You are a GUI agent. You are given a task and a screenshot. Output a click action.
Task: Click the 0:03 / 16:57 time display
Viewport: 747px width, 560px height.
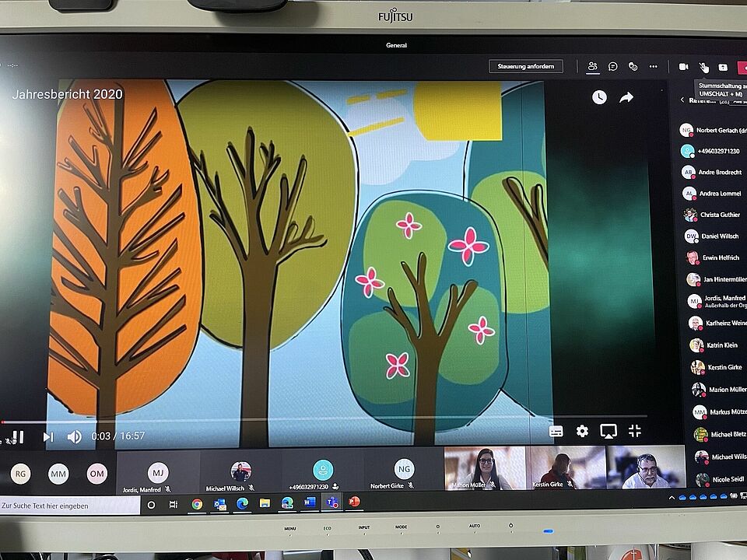[x=118, y=436]
